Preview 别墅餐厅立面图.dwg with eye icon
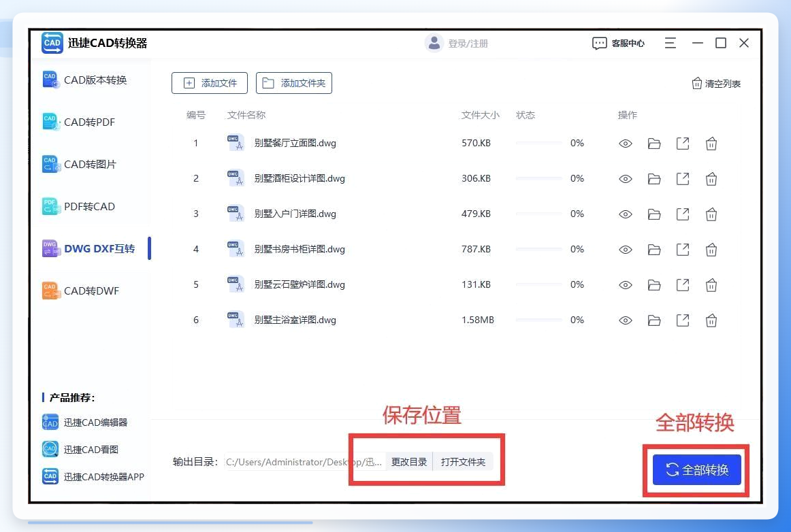Screen dimensions: 791x532 point(626,144)
